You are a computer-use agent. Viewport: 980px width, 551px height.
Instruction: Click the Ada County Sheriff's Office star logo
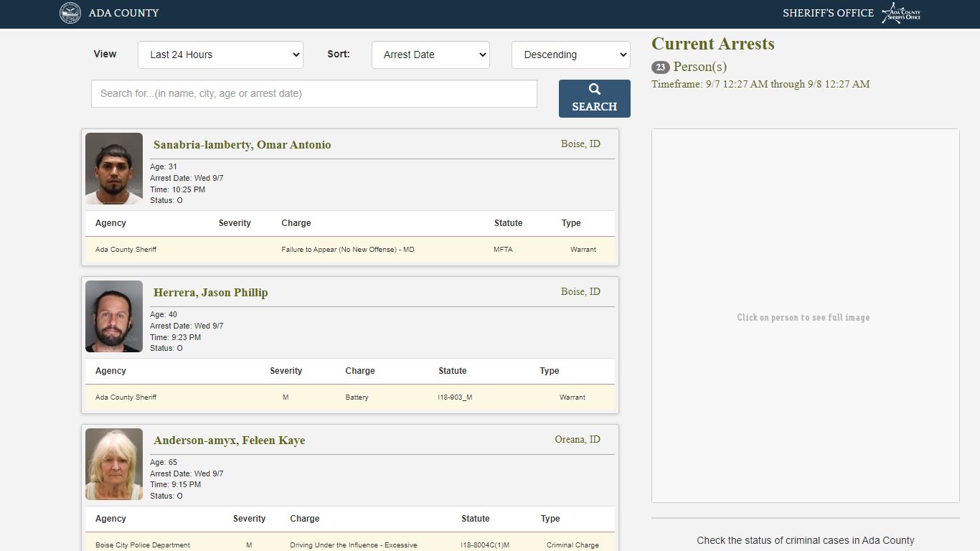[901, 13]
